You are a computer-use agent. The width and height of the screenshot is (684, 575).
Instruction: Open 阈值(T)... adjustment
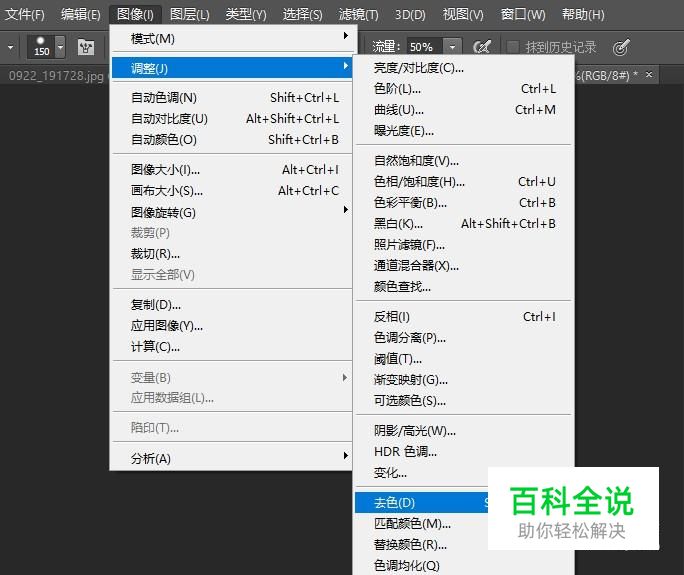(x=463, y=359)
